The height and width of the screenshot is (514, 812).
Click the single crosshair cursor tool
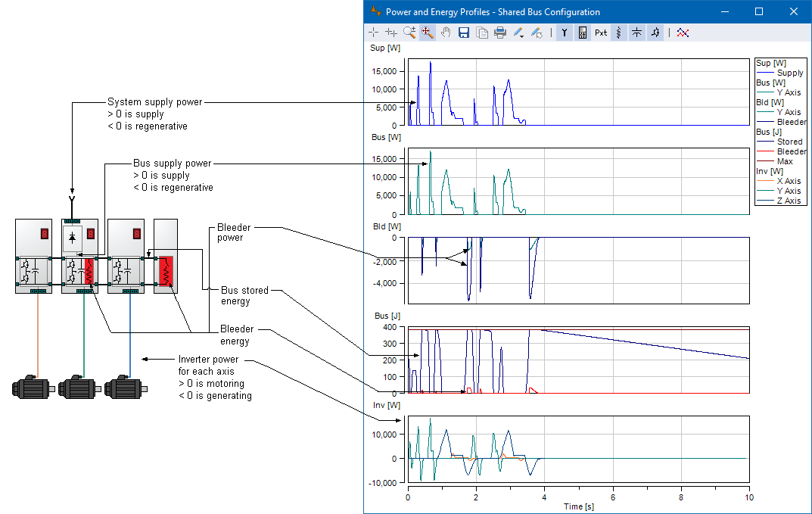pyautogui.click(x=373, y=33)
